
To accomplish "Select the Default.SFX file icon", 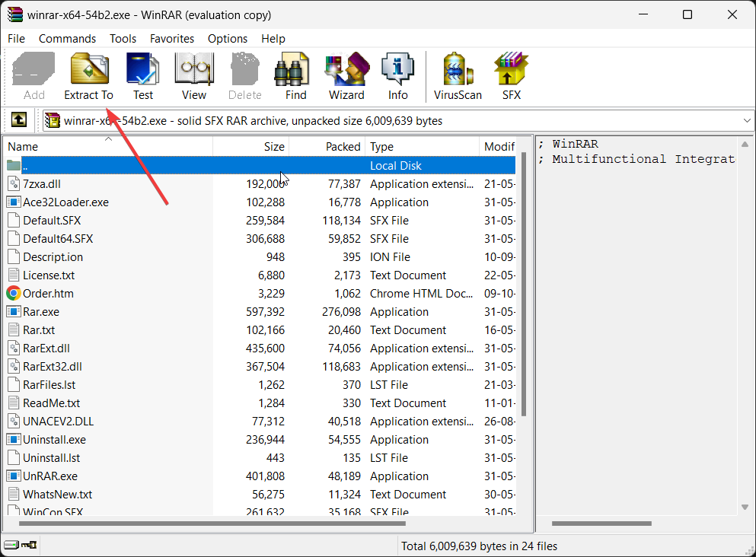I will click(14, 220).
